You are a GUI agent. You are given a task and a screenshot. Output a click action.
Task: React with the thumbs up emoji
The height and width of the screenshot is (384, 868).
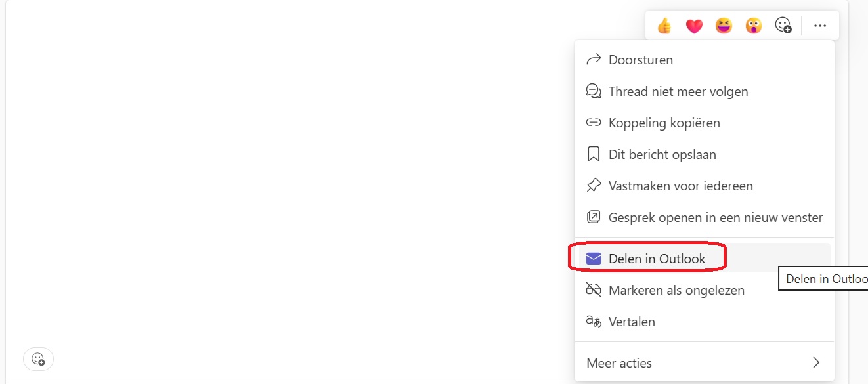coord(664,26)
